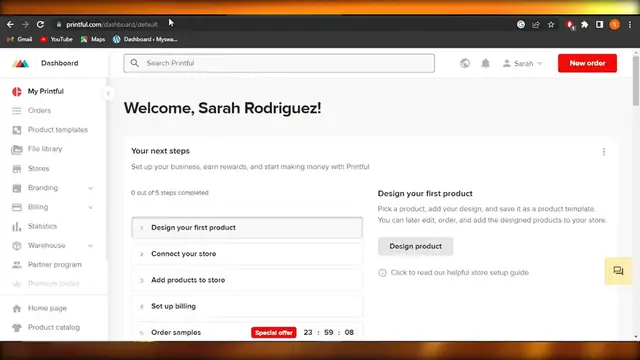Open Chrome three-dot menu
640x360 pixels.
pyautogui.click(x=630, y=24)
